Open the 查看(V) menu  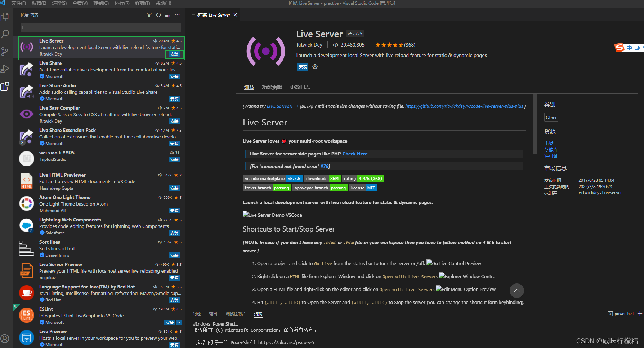tap(80, 3)
